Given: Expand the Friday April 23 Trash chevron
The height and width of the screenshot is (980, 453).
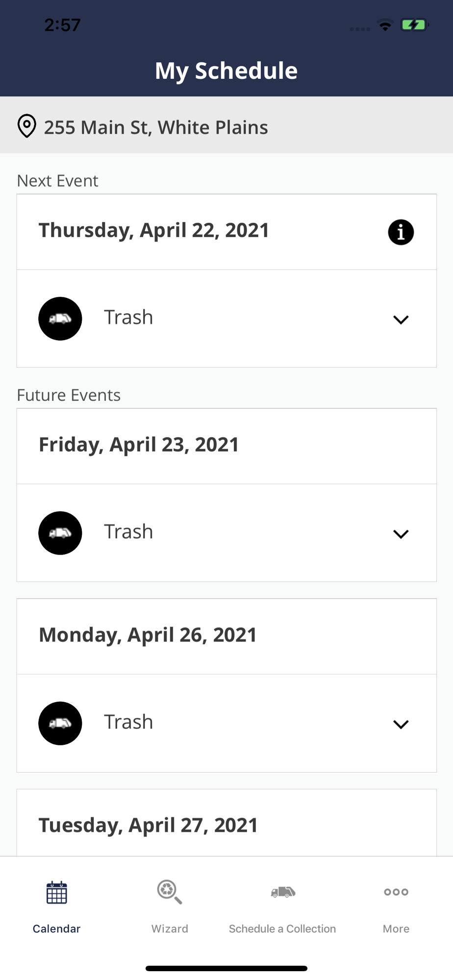Looking at the screenshot, I should pyautogui.click(x=401, y=534).
